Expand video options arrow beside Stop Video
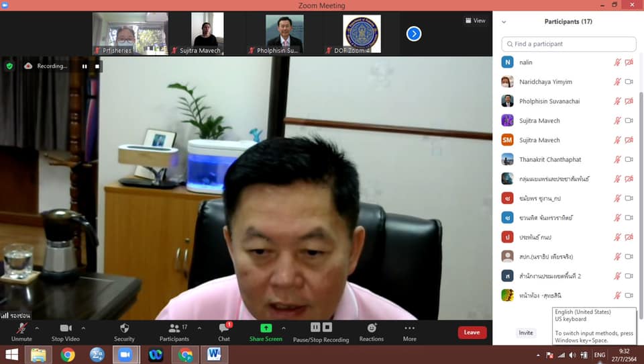Screen dimensions: 644x364 [83, 328]
